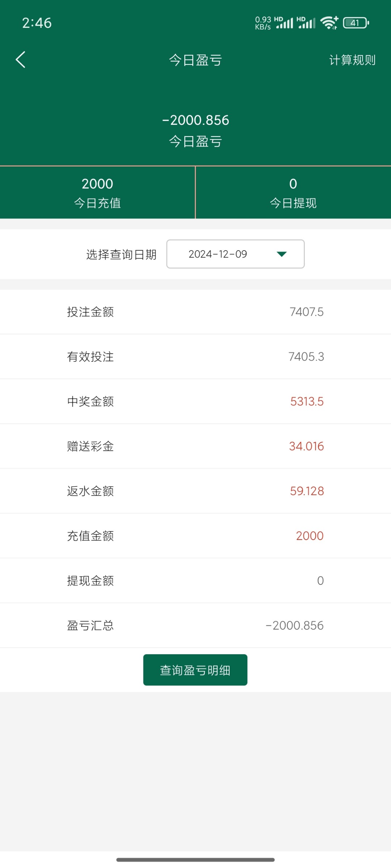Select the 今日提现 panel
Screen dimensions: 391x868
[x=293, y=193]
